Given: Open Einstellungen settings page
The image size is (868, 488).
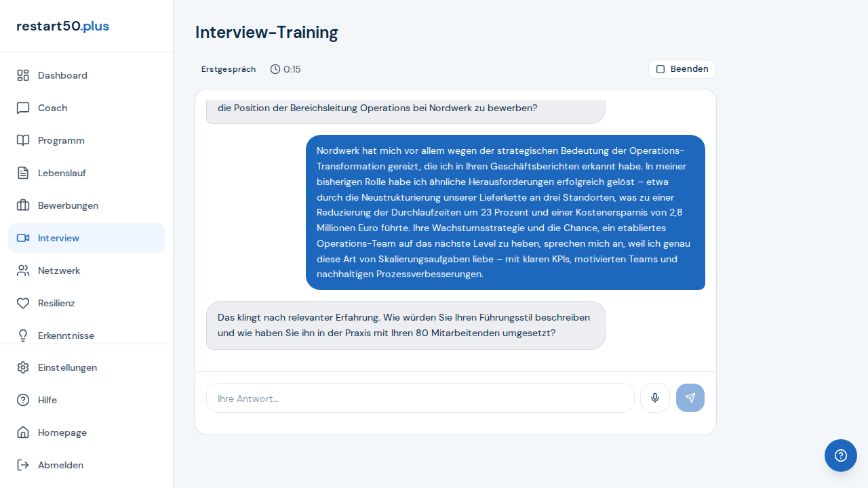Looking at the screenshot, I should click(x=86, y=367).
